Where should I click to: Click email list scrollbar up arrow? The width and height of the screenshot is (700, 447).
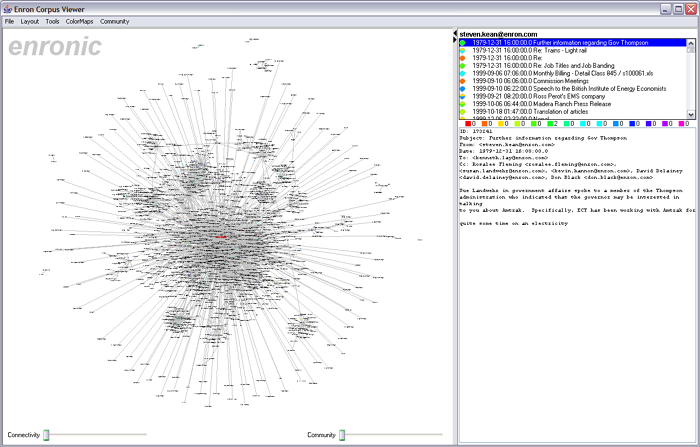[691, 43]
